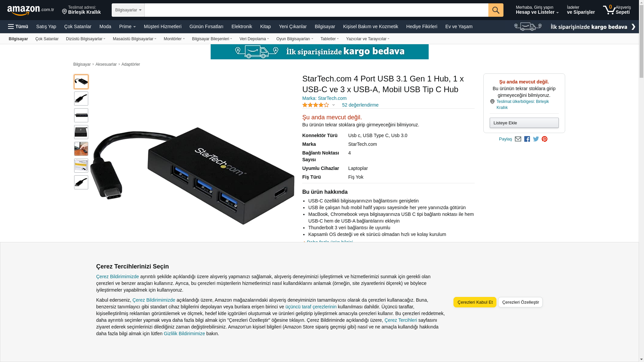The image size is (644, 362).
Task: Accept cookies with Çerezleri Kabul Et
Action: pos(475,302)
